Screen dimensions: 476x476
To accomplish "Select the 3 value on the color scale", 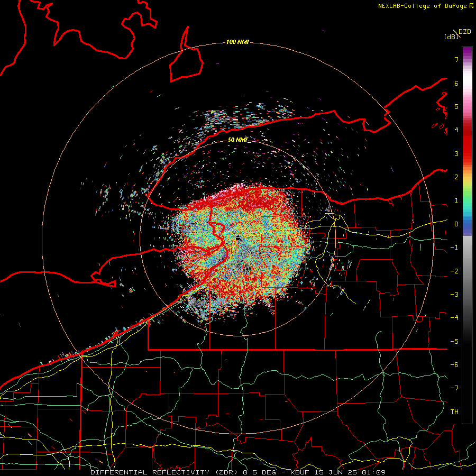I will point(456,153).
